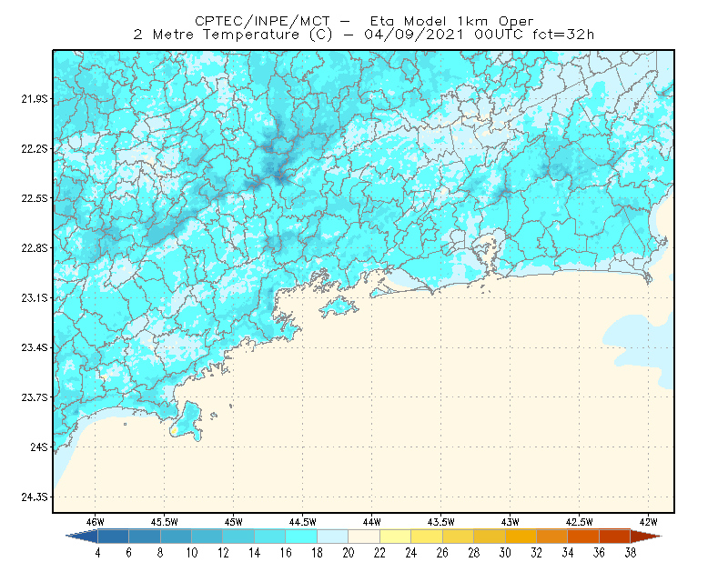Click the 23.1S latitude axis label

(34, 298)
